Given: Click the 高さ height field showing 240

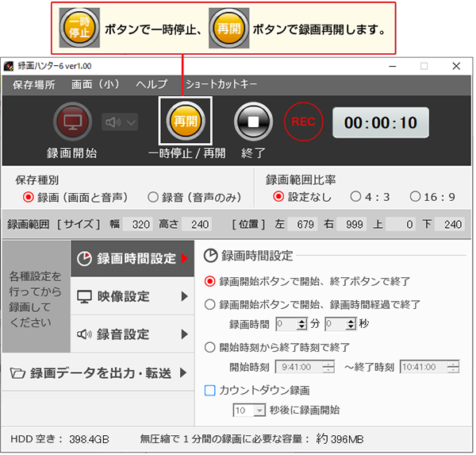Looking at the screenshot, I should coord(197,225).
